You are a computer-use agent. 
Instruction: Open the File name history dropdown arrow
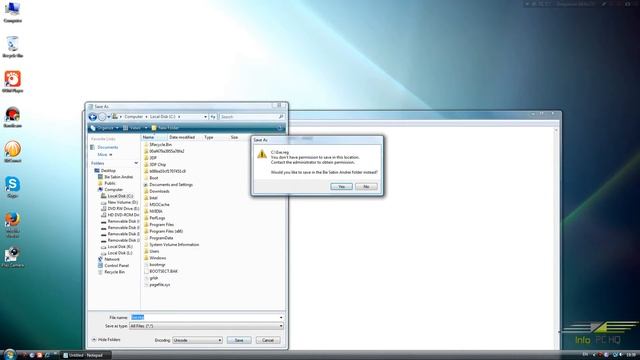(281, 317)
